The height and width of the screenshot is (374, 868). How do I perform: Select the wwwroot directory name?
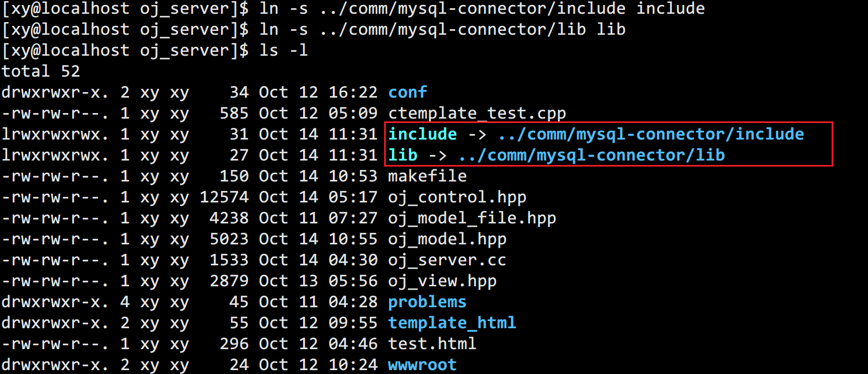[422, 365]
